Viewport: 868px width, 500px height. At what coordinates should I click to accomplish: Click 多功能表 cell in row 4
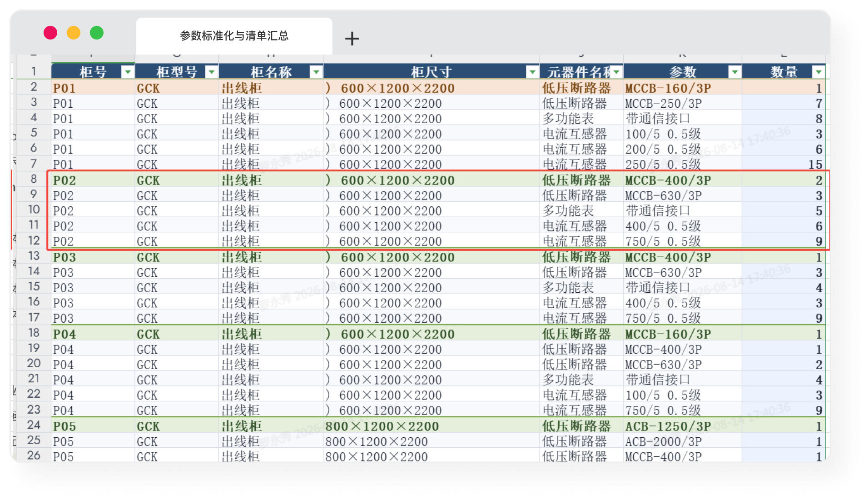(x=581, y=119)
